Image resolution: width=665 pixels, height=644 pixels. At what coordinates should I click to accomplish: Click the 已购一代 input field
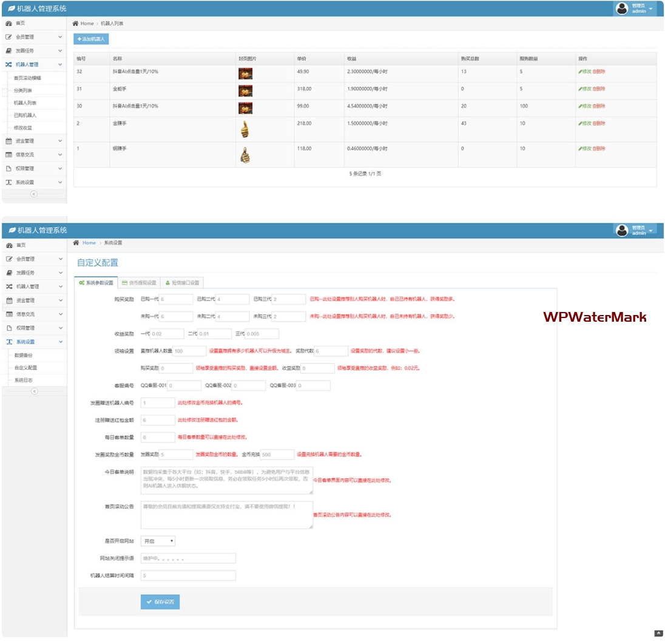[176, 299]
